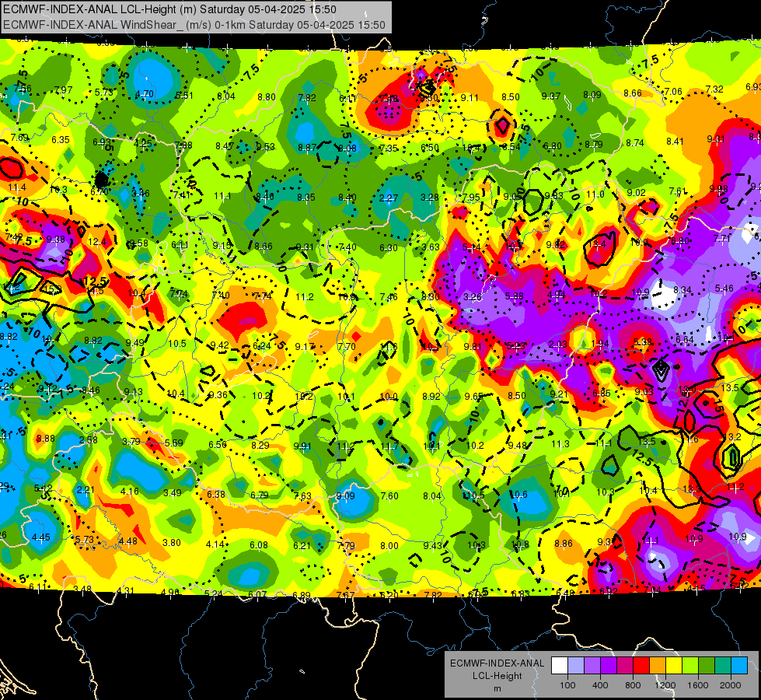Screen dimensions: 761x700
Task: Click the wind shear value 4.45
Action: coord(40,537)
